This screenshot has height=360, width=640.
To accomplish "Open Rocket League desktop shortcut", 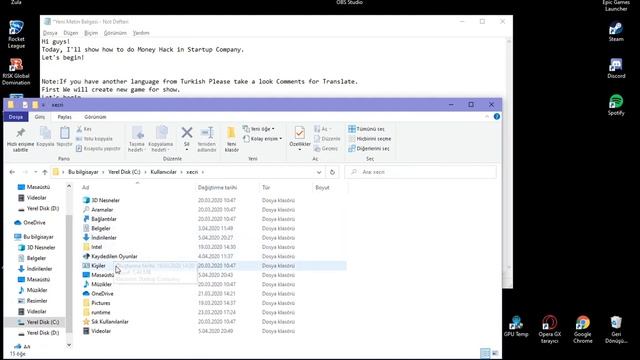I will (16, 34).
